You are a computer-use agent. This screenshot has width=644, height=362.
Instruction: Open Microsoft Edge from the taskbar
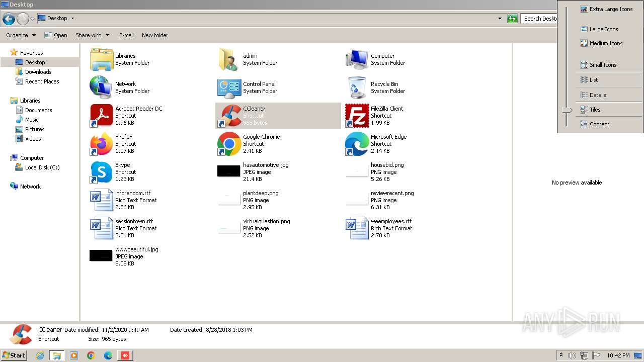coord(108,355)
